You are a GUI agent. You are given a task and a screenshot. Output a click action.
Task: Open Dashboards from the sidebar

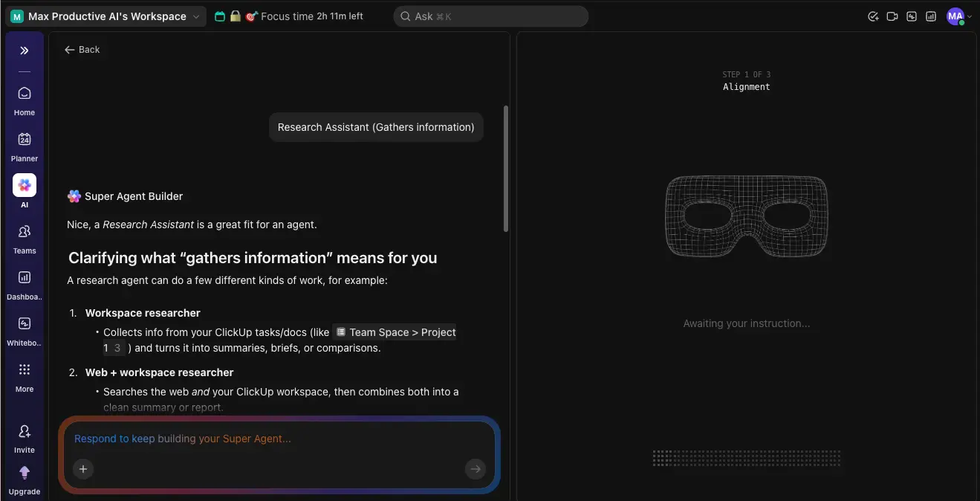click(24, 282)
